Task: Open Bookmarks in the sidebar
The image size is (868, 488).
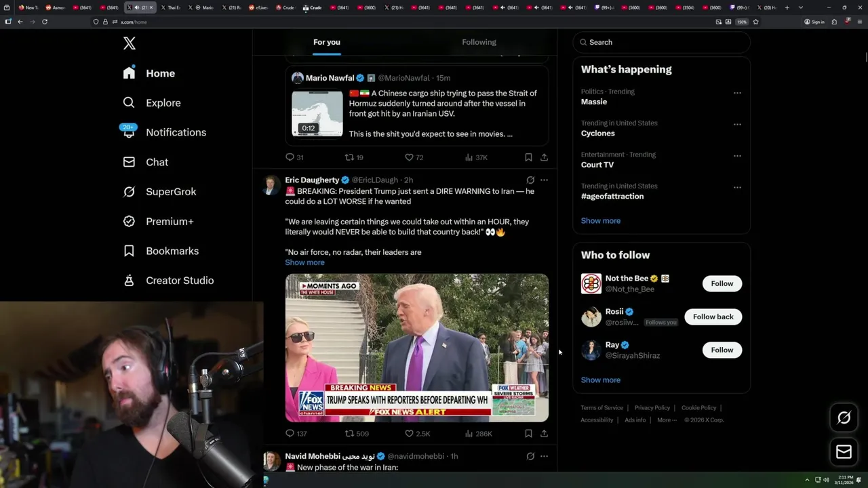Action: pyautogui.click(x=161, y=251)
